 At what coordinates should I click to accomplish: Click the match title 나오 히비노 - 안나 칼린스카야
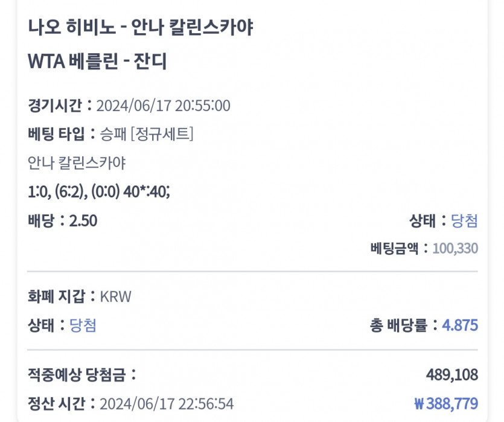tap(140, 28)
